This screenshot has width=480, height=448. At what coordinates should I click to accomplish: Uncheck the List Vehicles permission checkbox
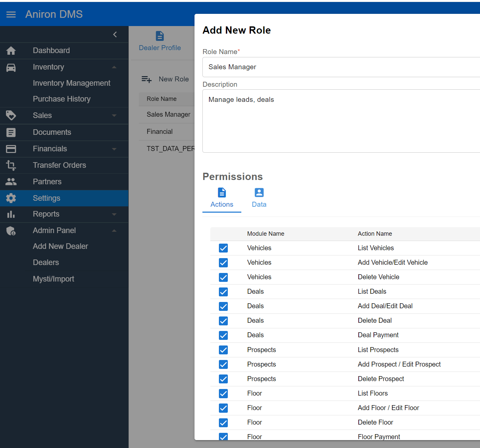[223, 248]
